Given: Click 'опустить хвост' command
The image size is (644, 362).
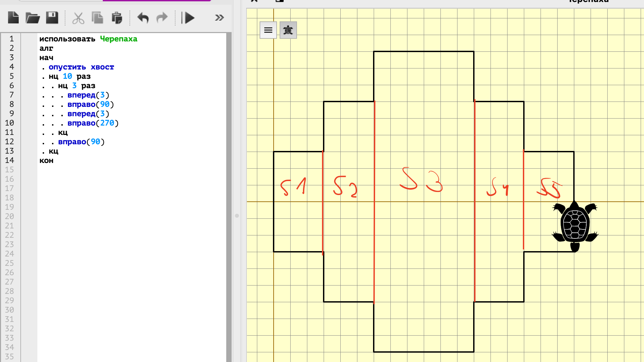Looking at the screenshot, I should click(81, 67).
